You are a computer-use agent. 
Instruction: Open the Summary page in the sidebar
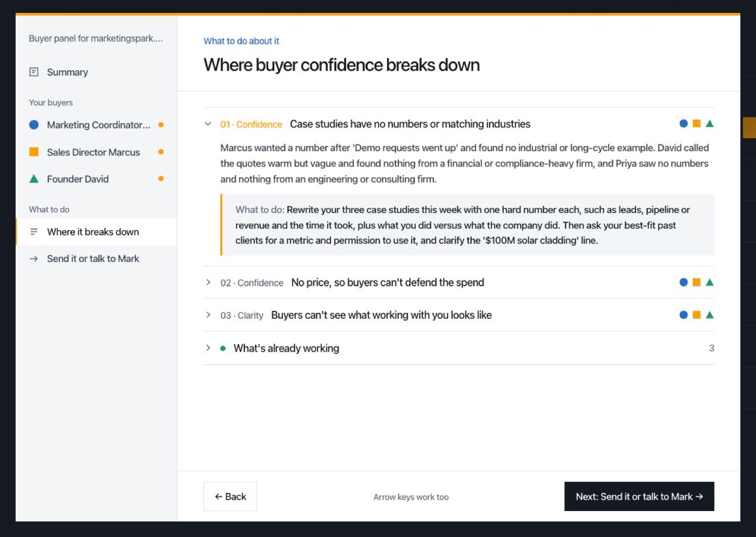[x=96, y=72]
